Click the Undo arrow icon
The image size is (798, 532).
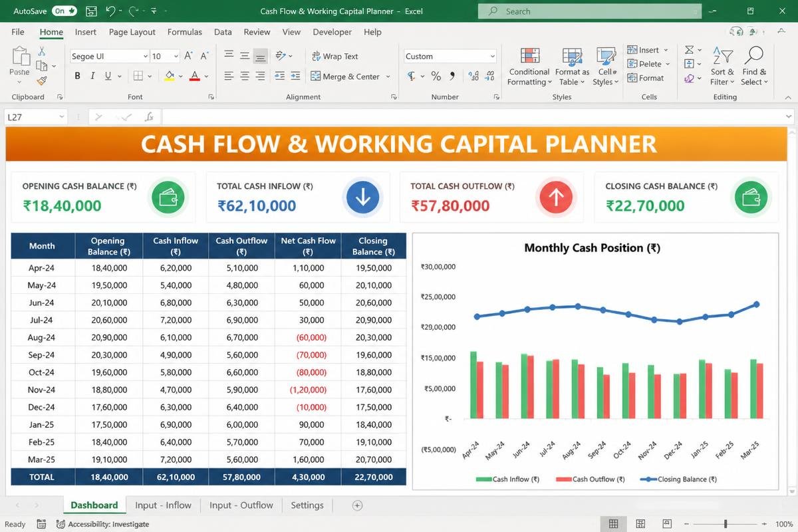click(111, 11)
